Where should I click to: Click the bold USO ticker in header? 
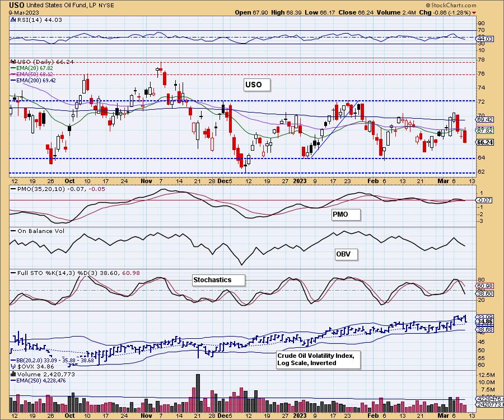[x=16, y=5]
